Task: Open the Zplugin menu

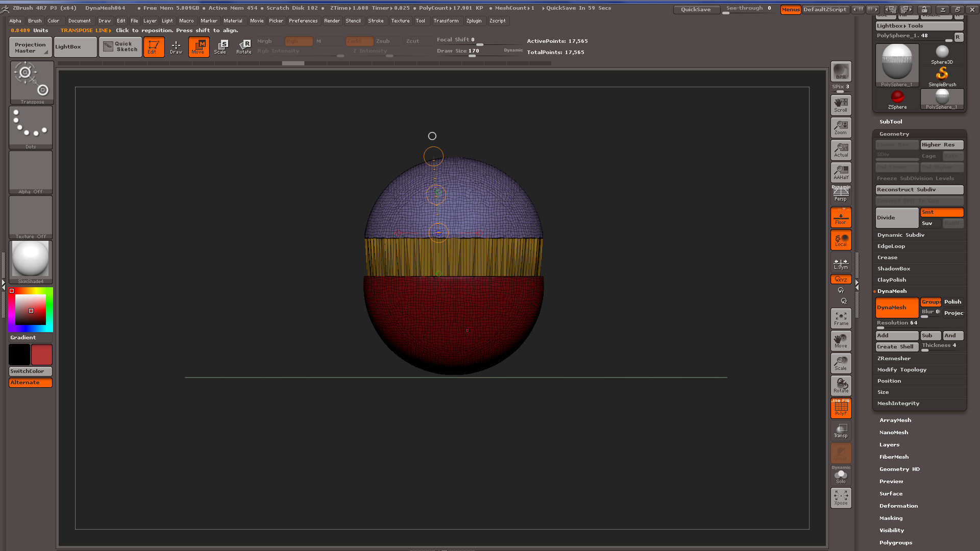Action: coord(474,21)
